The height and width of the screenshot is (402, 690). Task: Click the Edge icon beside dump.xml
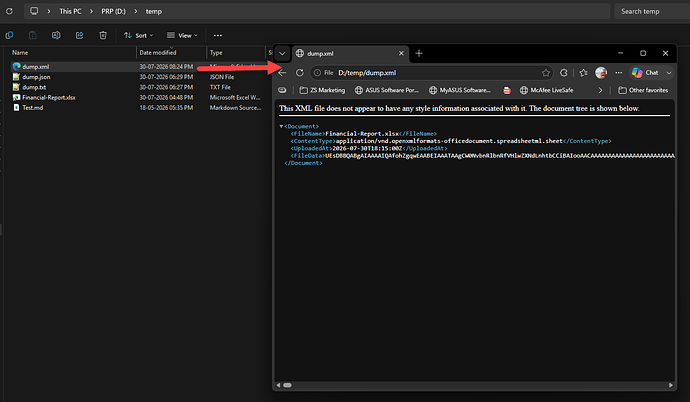coord(17,66)
